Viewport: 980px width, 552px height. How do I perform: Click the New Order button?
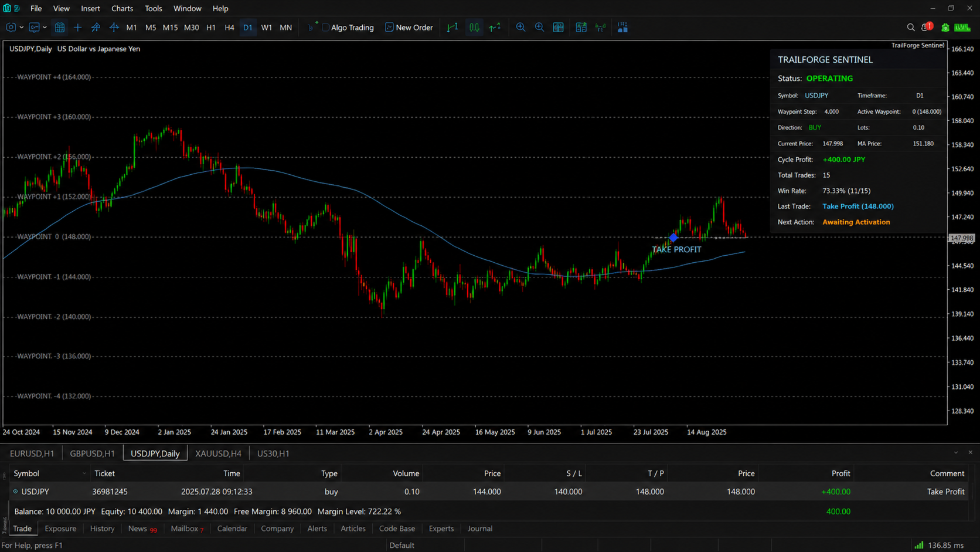pyautogui.click(x=409, y=28)
